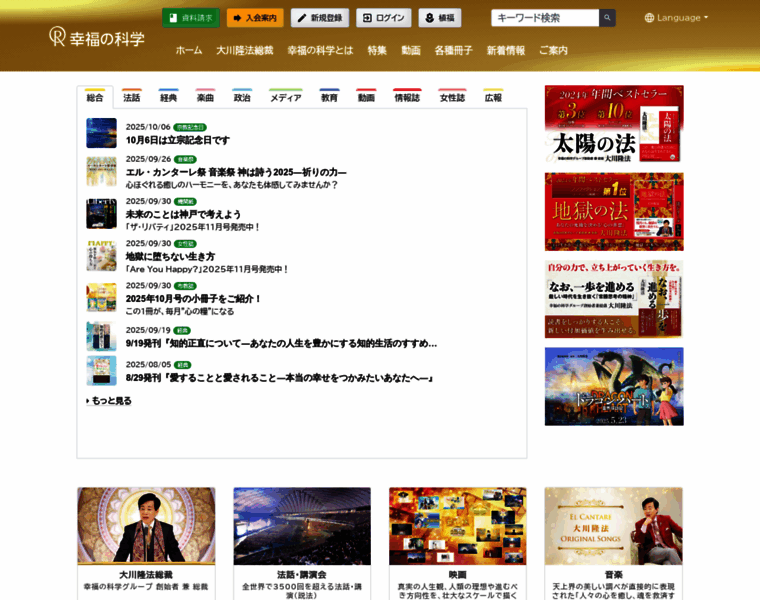This screenshot has height=600, width=760.
Task: Click the 植福 button
Action: [440, 18]
